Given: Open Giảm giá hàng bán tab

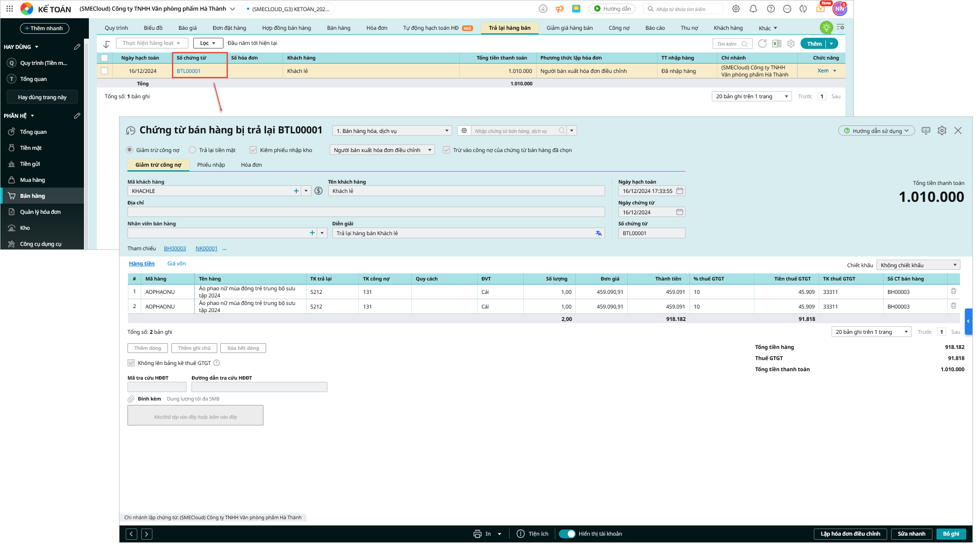Looking at the screenshot, I should click(x=570, y=28).
